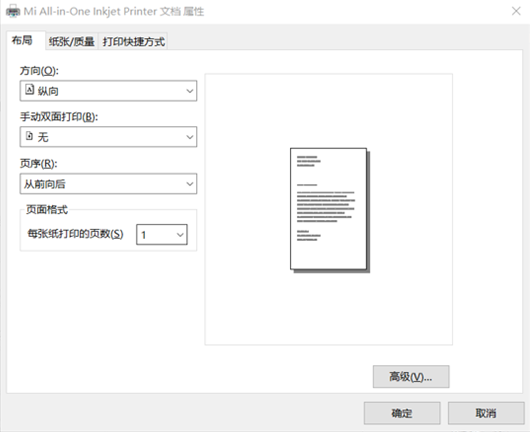530x432 pixels.
Task: Click the 每张纸打印的页数(S) label
Action: point(75,234)
